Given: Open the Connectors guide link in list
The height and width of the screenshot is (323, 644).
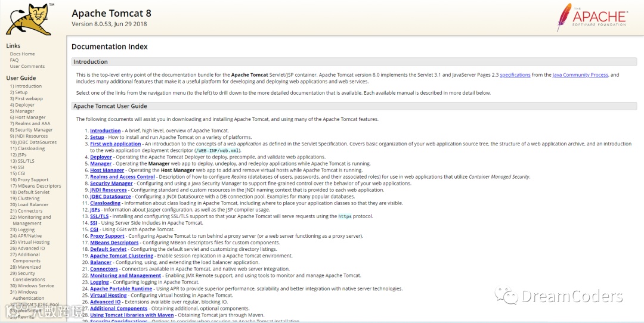Looking at the screenshot, I should [x=104, y=269].
